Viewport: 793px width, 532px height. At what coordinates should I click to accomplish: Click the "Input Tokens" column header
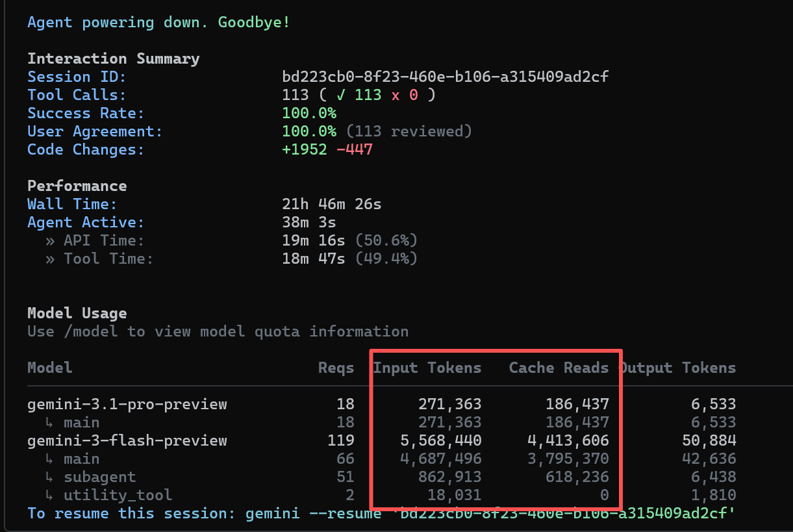click(x=427, y=368)
